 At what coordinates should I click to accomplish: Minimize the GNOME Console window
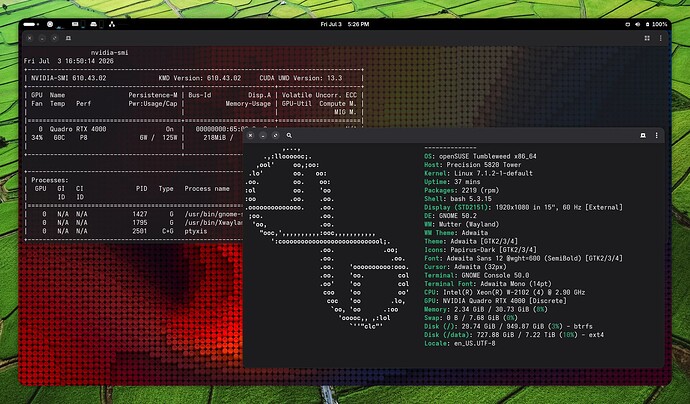[263, 136]
